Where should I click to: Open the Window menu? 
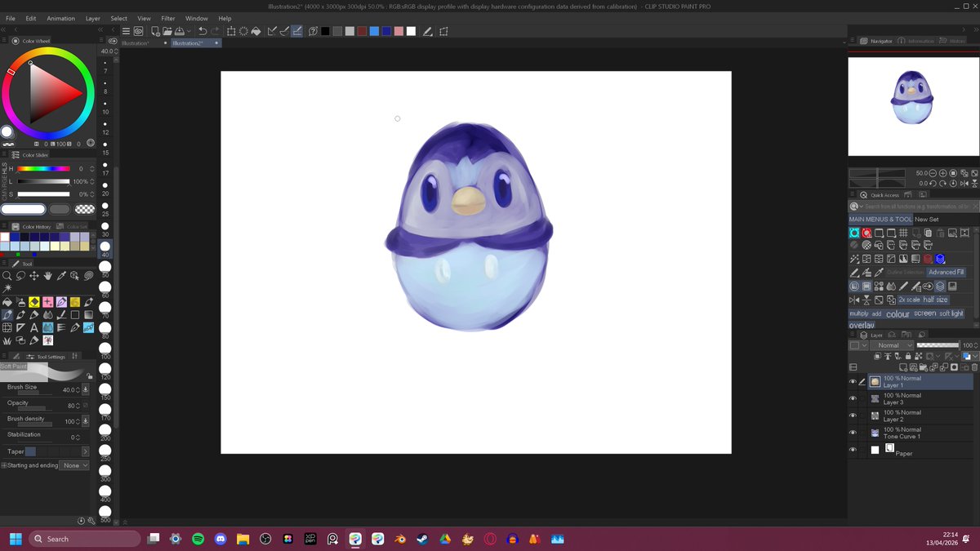(x=196, y=18)
